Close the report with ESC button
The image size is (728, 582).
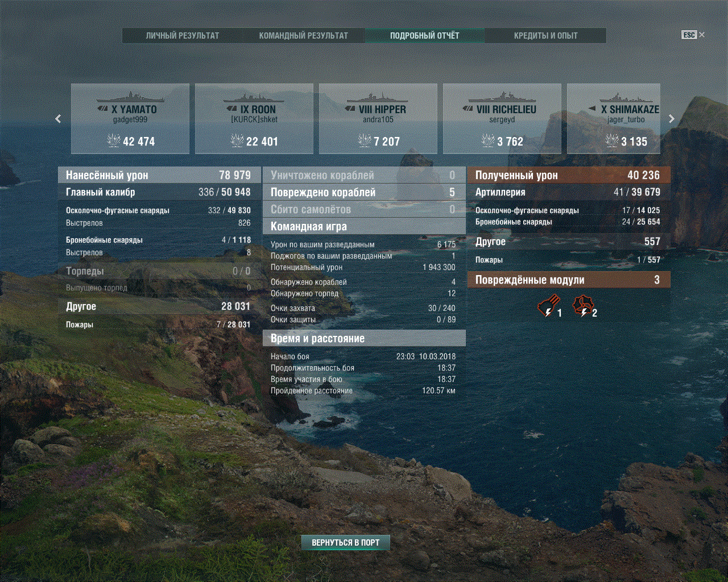pos(693,35)
